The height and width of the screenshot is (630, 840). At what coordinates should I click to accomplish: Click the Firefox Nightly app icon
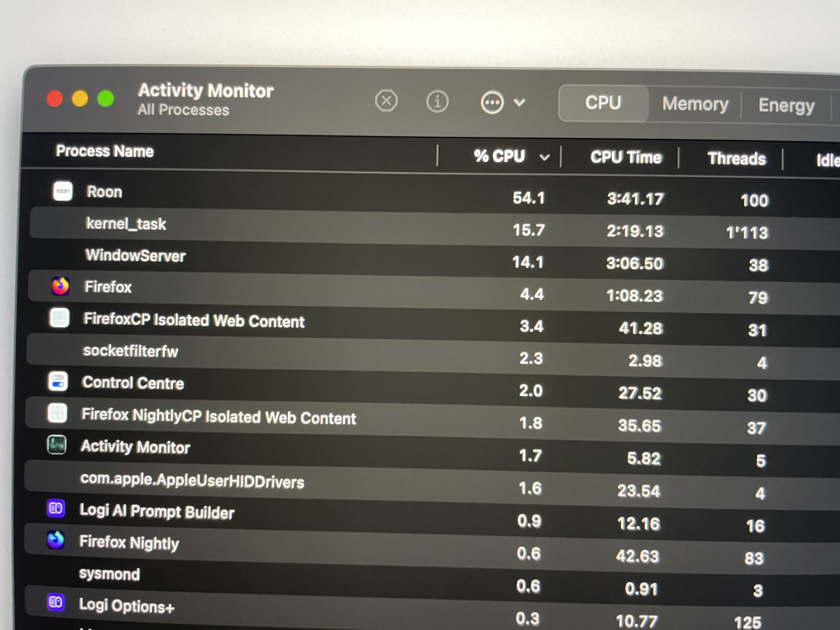(55, 540)
